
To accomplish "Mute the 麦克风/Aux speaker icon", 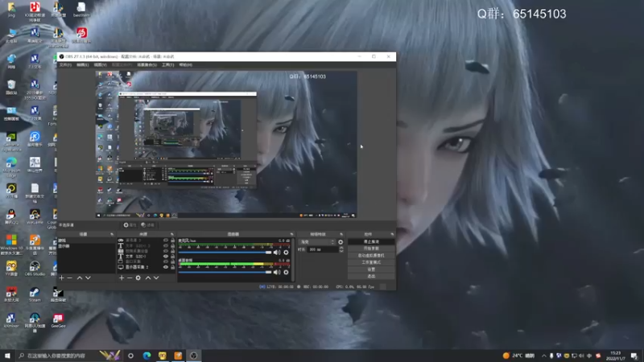I will point(277,253).
